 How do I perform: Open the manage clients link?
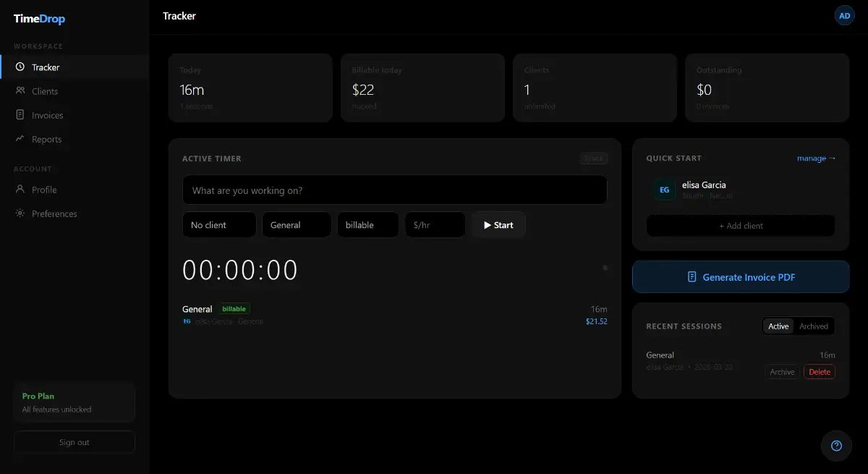816,158
